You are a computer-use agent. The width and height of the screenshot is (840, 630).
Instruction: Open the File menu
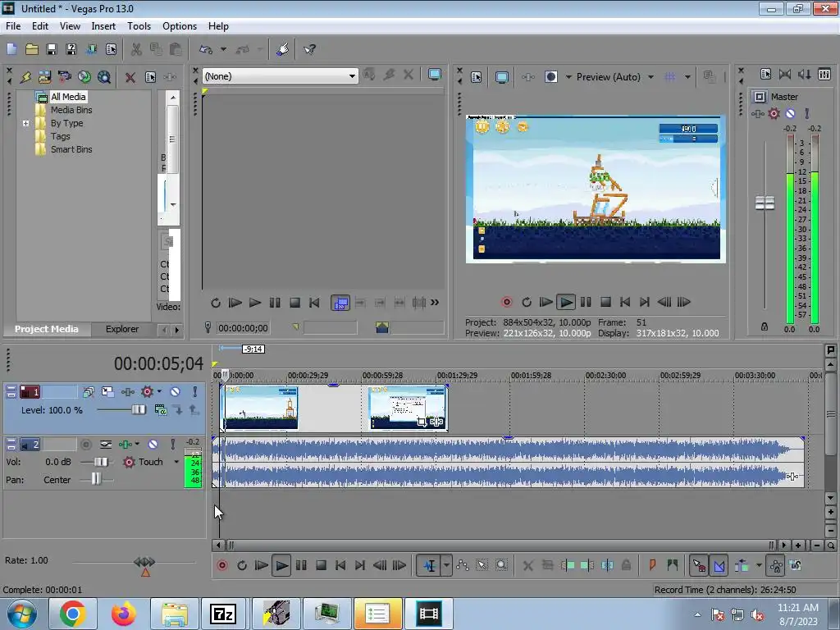click(x=13, y=25)
